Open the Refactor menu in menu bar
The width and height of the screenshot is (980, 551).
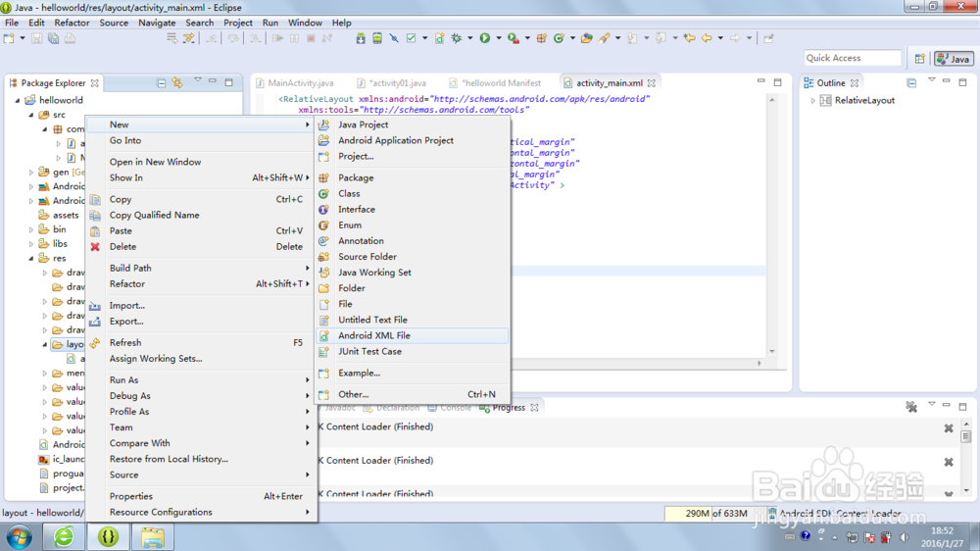point(72,23)
